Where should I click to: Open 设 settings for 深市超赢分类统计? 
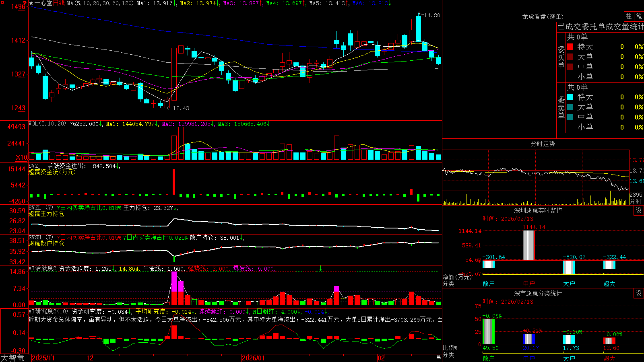pos(639,294)
